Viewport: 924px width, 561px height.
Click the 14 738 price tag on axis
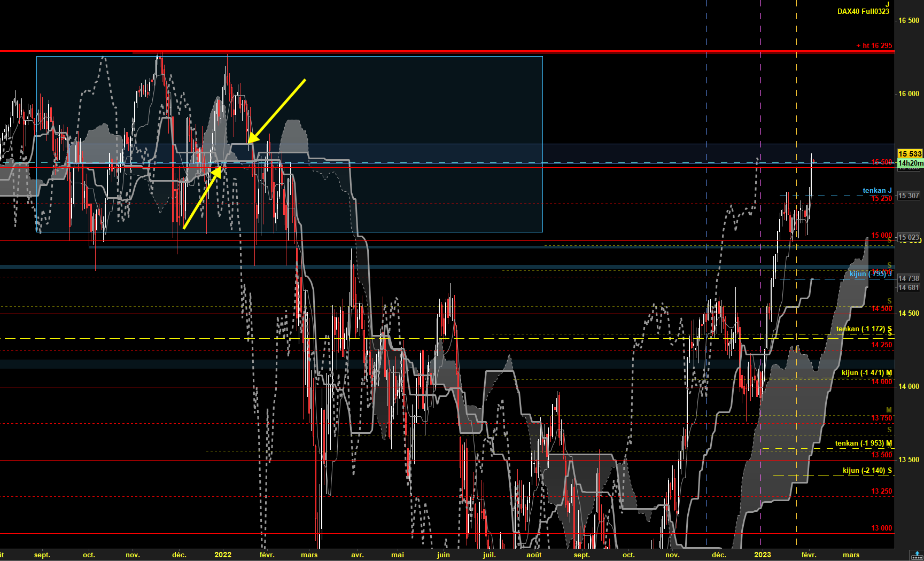pyautogui.click(x=909, y=278)
